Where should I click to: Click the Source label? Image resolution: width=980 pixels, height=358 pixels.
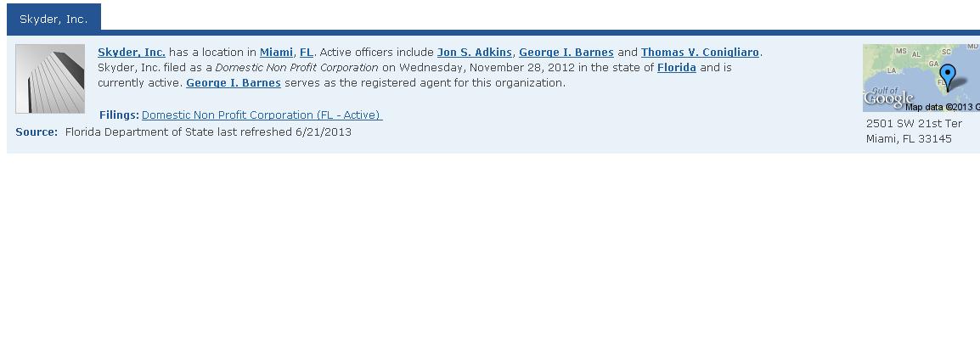click(x=37, y=132)
